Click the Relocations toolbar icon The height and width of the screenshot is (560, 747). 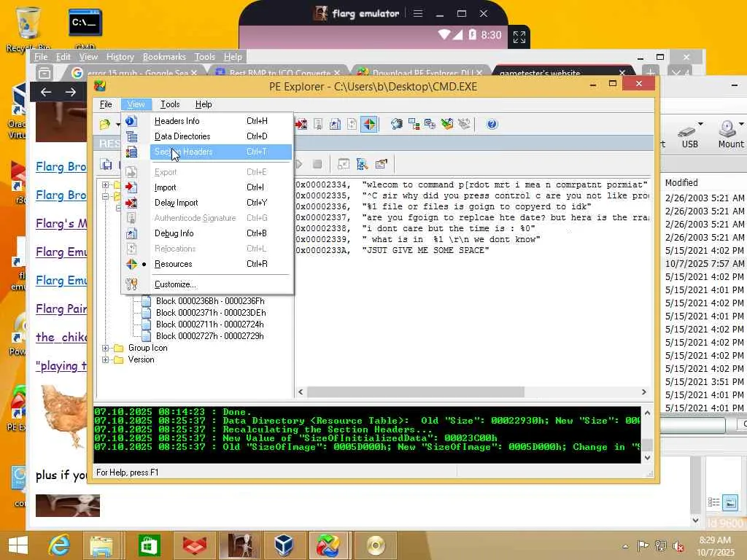[352, 124]
